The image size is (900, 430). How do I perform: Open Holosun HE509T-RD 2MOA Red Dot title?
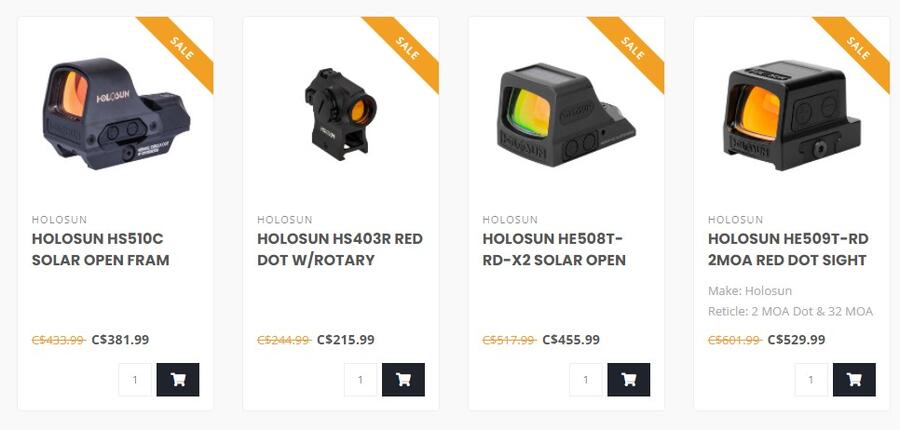(788, 249)
